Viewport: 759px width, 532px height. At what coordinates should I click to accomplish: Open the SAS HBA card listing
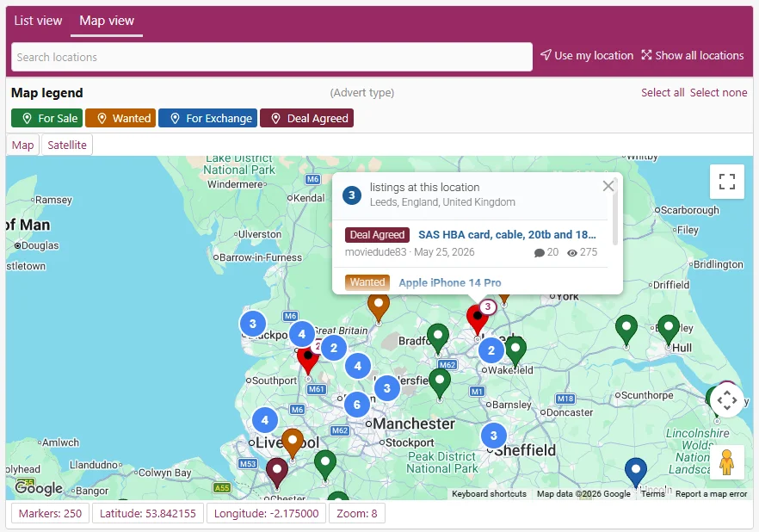tap(507, 235)
